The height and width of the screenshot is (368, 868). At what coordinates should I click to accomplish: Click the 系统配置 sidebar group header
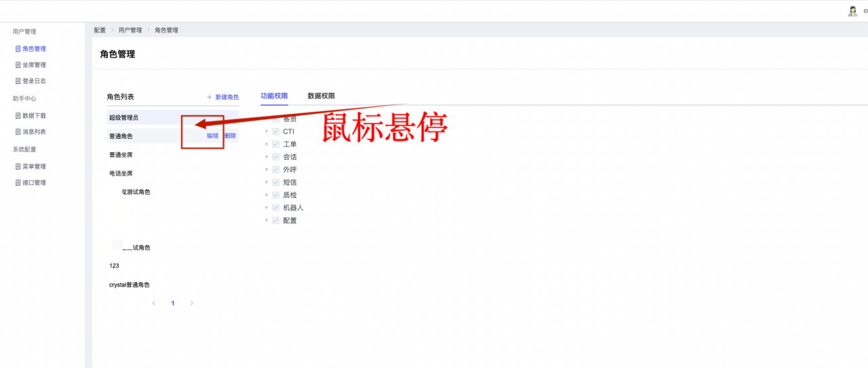pyautogui.click(x=24, y=150)
